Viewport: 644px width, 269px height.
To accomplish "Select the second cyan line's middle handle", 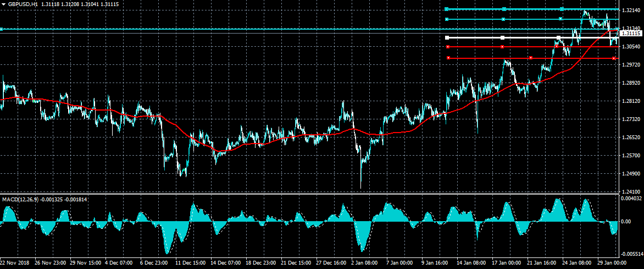I will tap(504, 19).
